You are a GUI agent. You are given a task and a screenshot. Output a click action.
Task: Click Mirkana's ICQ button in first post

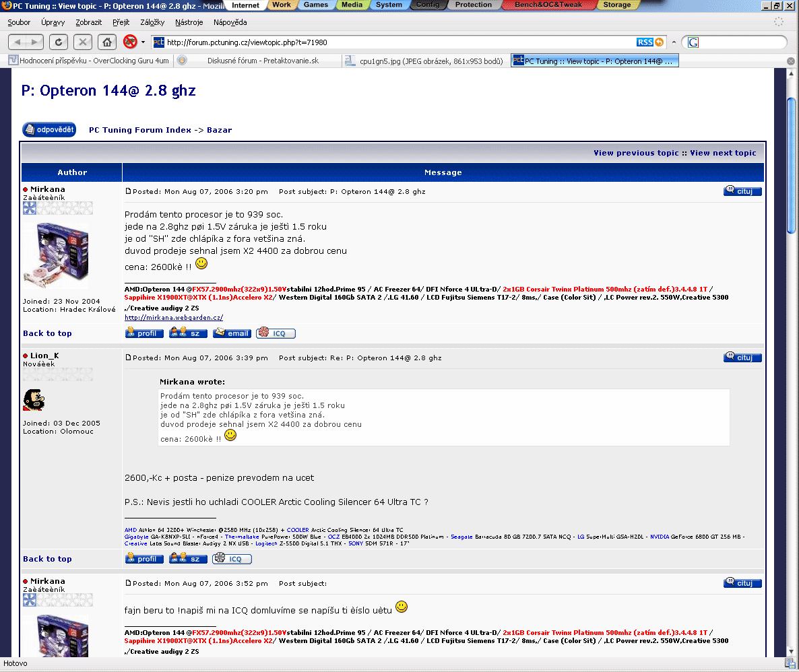point(276,333)
